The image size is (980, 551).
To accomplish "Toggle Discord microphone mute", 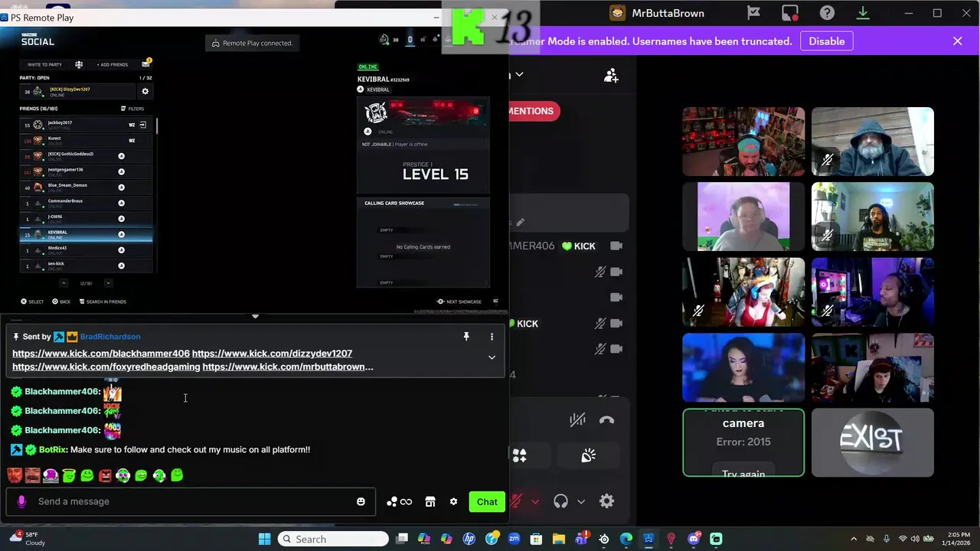I will pos(517,501).
